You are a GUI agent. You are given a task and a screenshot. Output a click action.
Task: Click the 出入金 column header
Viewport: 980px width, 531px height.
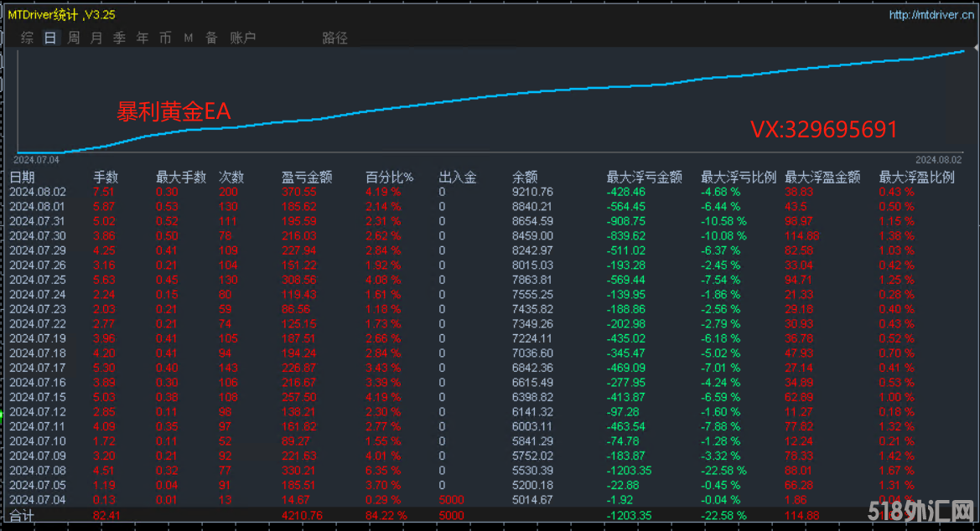[x=458, y=178]
